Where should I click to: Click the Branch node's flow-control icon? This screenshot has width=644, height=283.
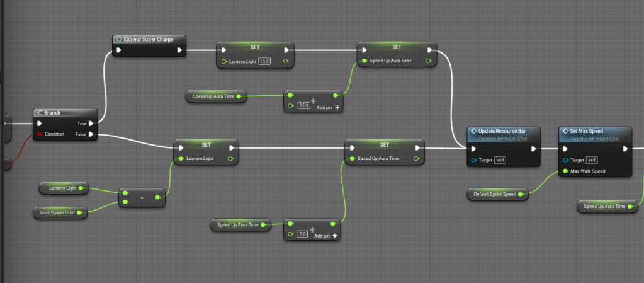pyautogui.click(x=40, y=113)
